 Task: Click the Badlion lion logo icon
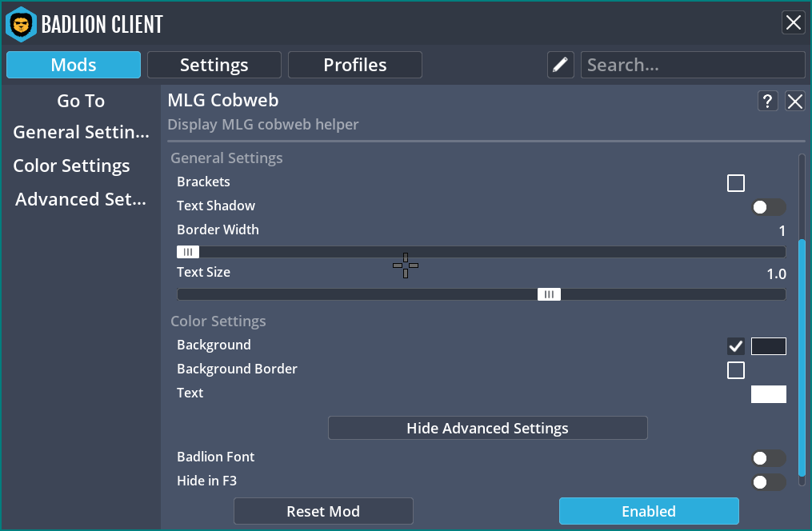tap(22, 24)
